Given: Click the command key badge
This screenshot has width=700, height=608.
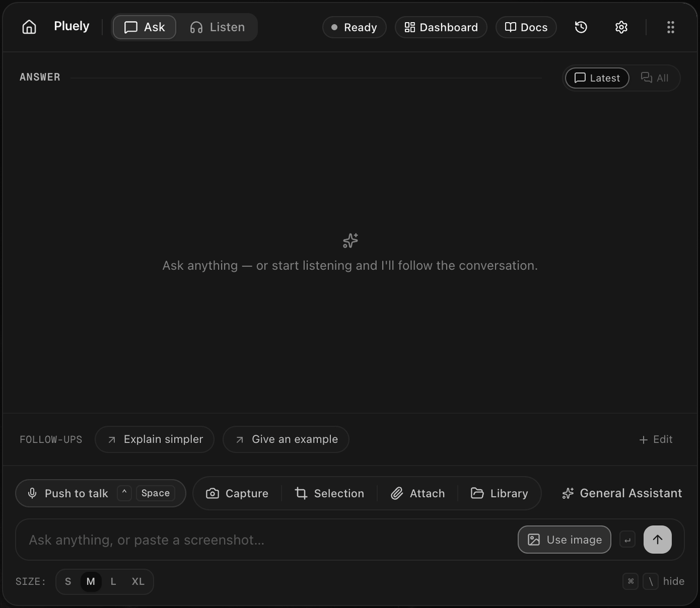Looking at the screenshot, I should (x=631, y=581).
